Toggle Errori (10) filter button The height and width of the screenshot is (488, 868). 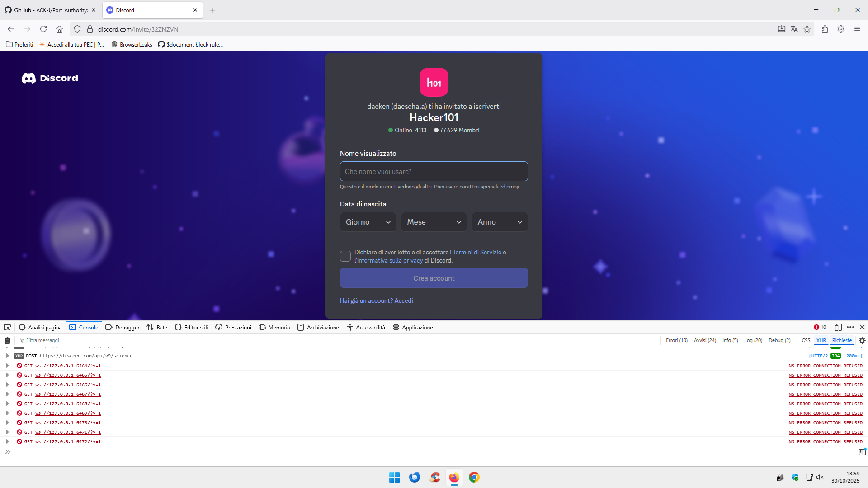click(x=676, y=340)
